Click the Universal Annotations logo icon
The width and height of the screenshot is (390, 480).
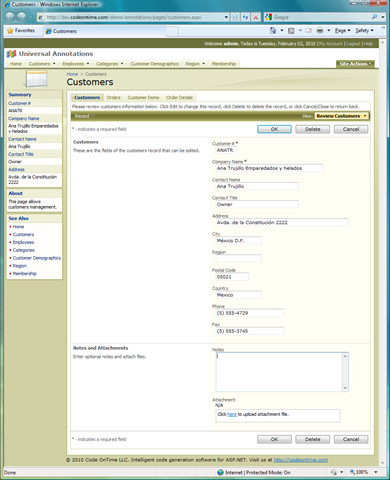coord(11,54)
